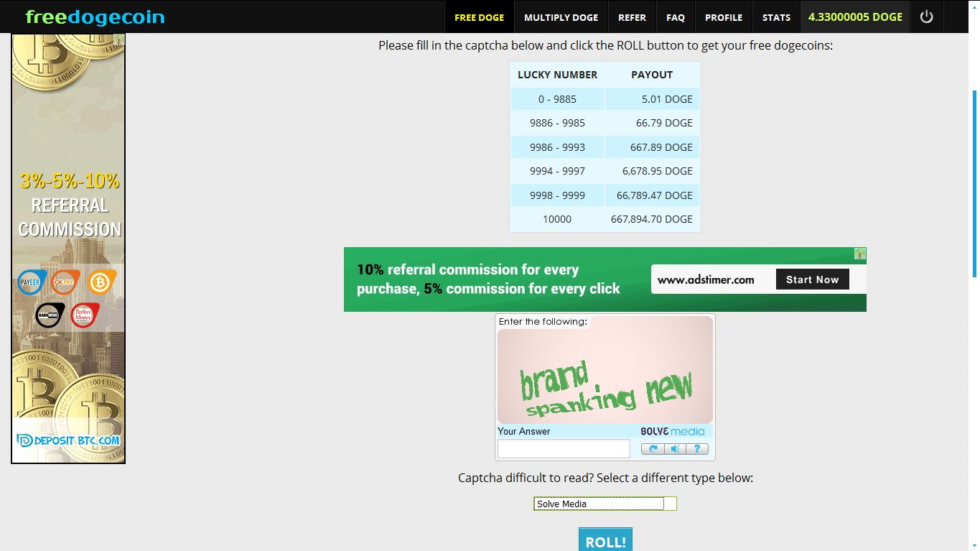Click the 9986 - 9993 lucky number cell
This screenshot has height=551, width=980.
[x=557, y=147]
